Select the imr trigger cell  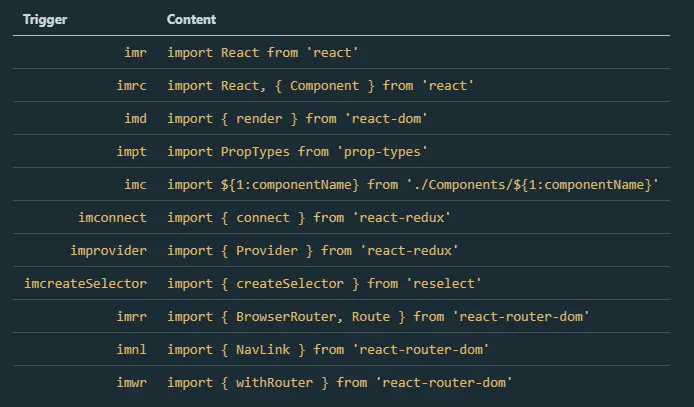(x=132, y=53)
